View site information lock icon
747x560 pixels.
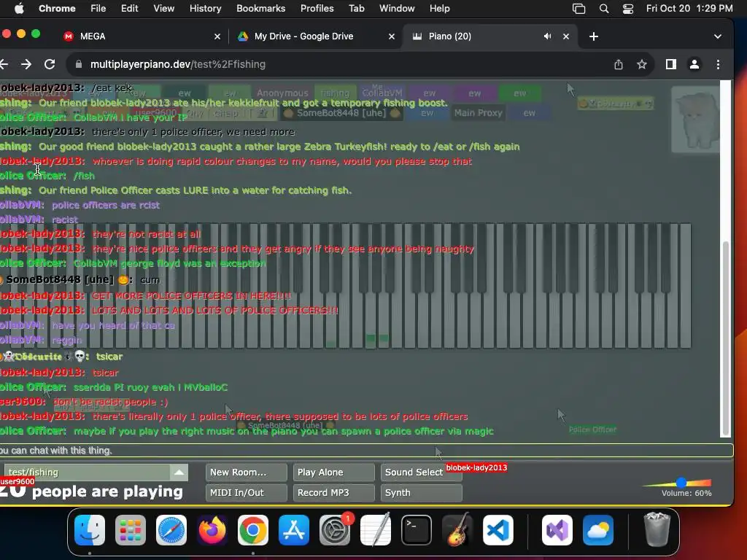(x=79, y=64)
